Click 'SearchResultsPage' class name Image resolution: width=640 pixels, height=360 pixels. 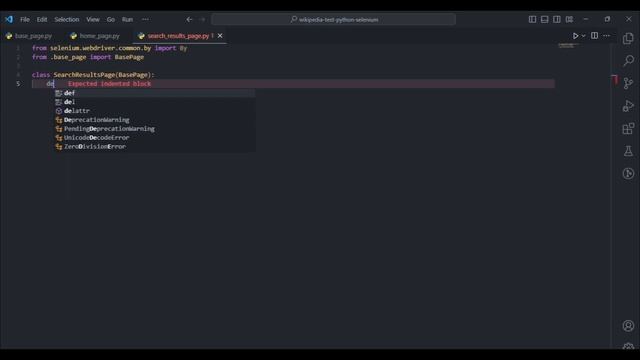click(x=84, y=75)
